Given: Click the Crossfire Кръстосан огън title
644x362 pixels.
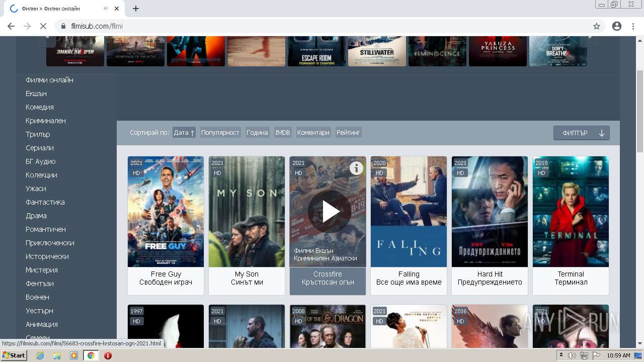Looking at the screenshot, I should pyautogui.click(x=328, y=278).
